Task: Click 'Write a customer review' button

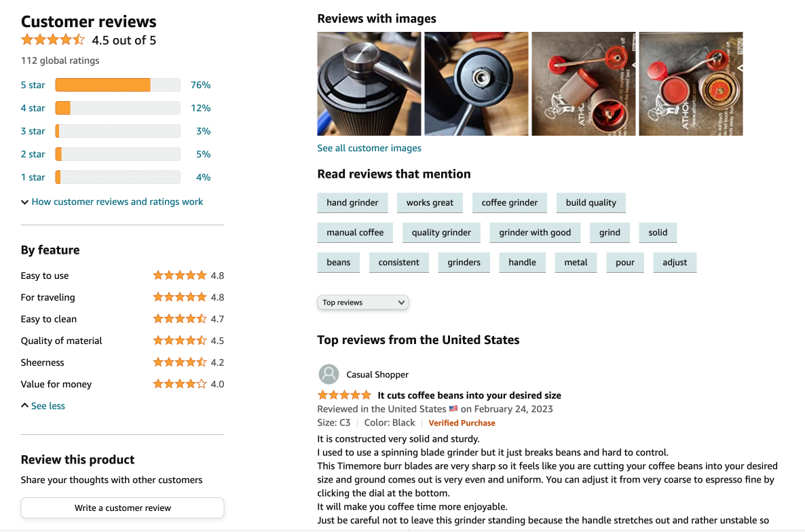Action: click(x=122, y=508)
